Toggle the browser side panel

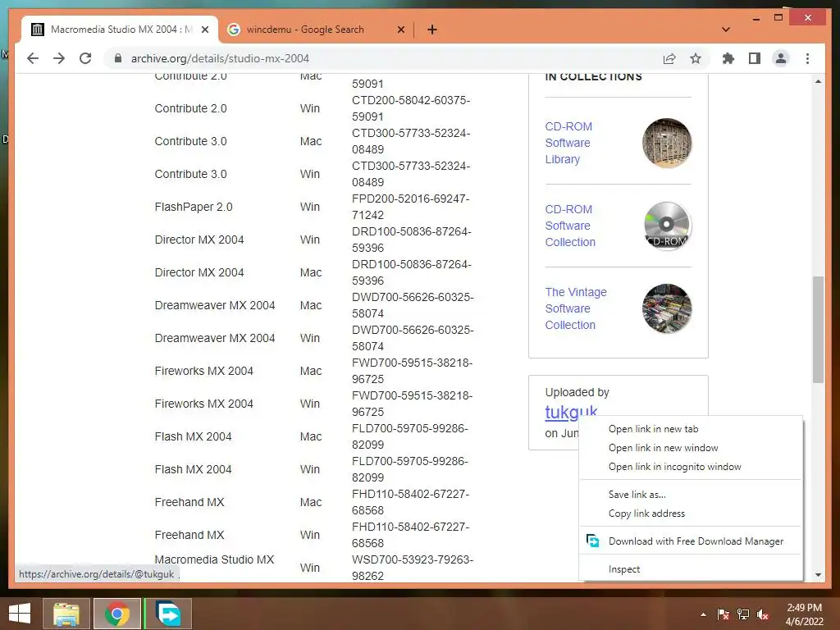[755, 58]
